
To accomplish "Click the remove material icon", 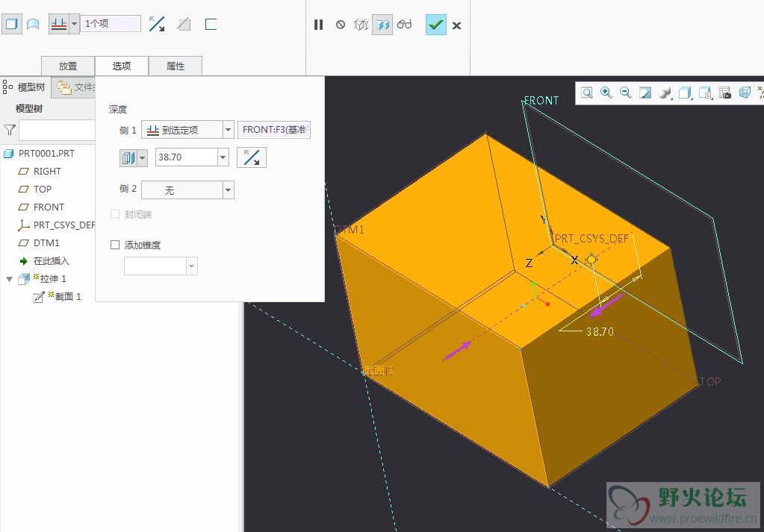I will [184, 24].
